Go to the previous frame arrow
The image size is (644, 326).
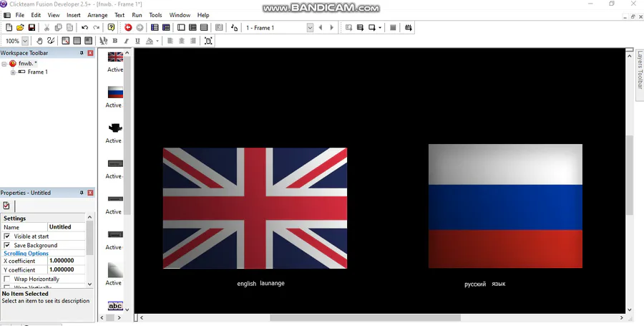tap(321, 27)
